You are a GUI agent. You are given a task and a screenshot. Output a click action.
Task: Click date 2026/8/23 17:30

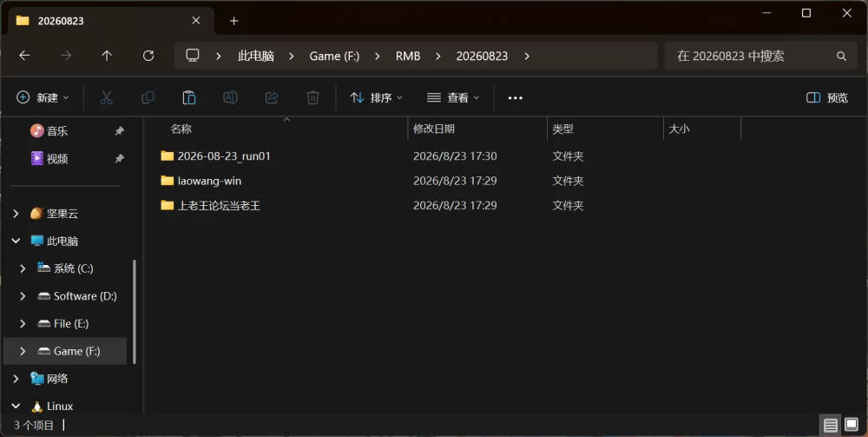coord(455,156)
